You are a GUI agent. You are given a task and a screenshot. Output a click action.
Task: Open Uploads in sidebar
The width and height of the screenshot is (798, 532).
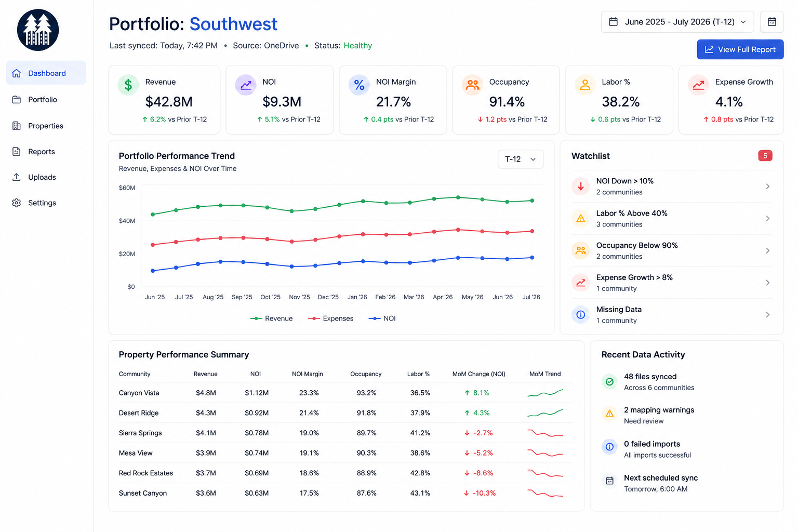pos(46,177)
